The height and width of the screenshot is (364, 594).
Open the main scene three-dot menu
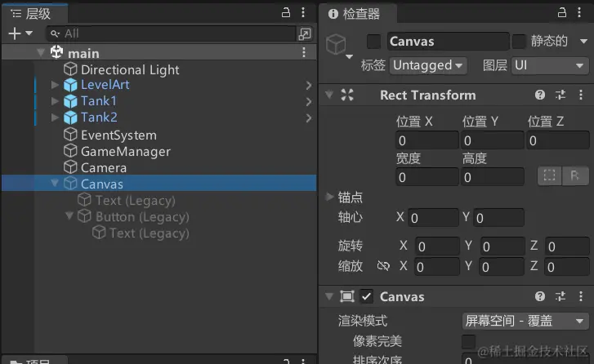(304, 52)
